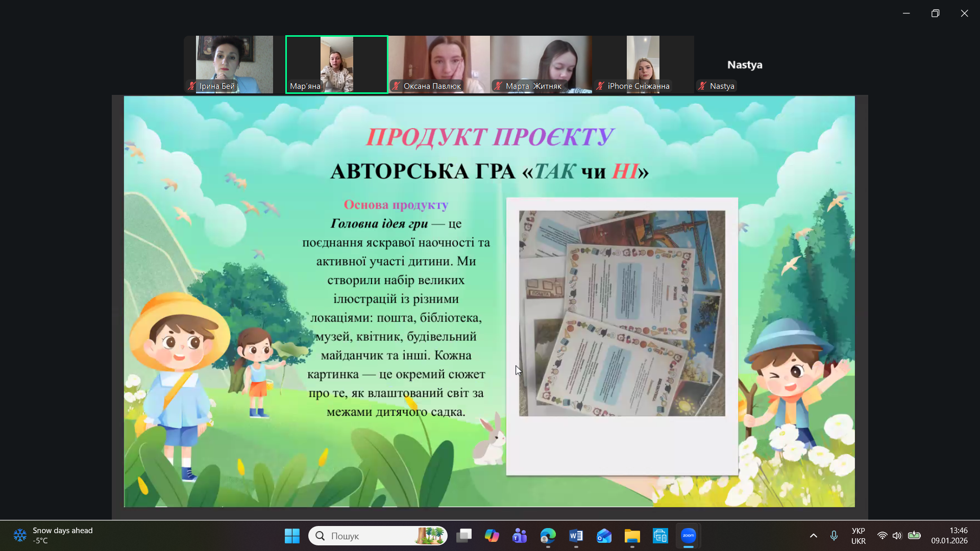Open Copilot from the taskbar

492,536
